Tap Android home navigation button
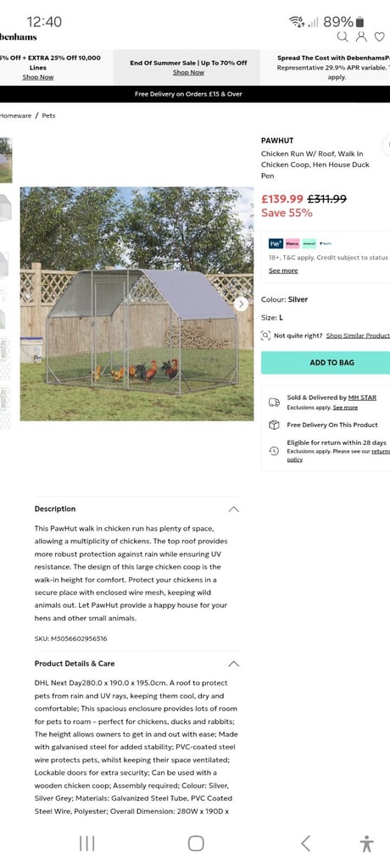 tap(196, 843)
